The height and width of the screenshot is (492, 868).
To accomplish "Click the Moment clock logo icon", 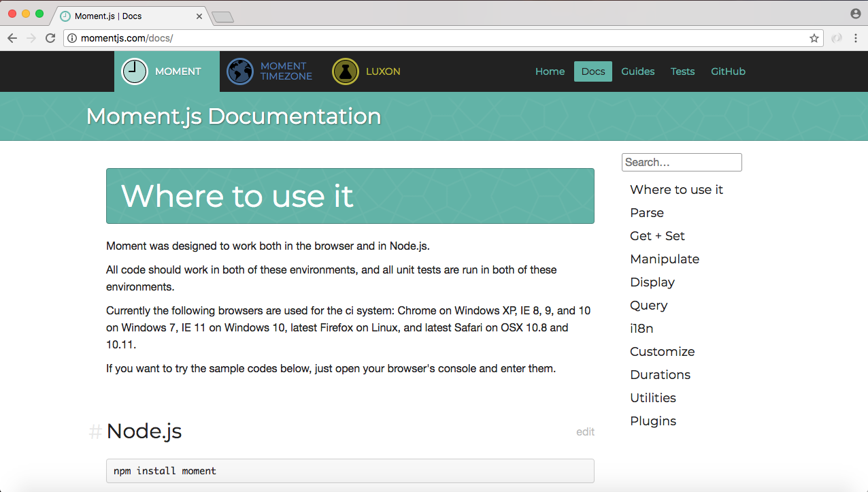I will coord(135,71).
